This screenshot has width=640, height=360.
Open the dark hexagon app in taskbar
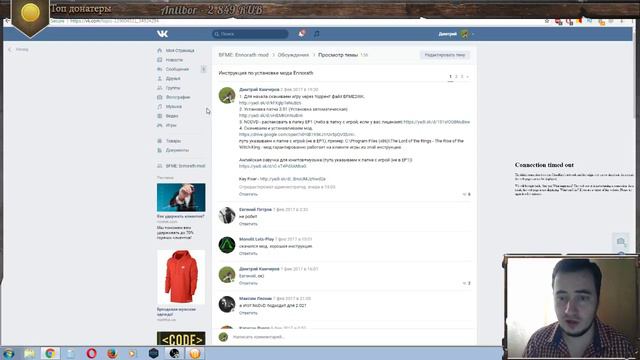pos(153,353)
